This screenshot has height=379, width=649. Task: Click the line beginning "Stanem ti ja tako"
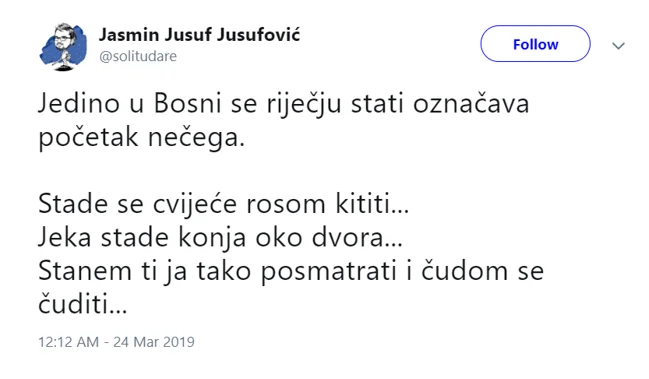coord(291,272)
